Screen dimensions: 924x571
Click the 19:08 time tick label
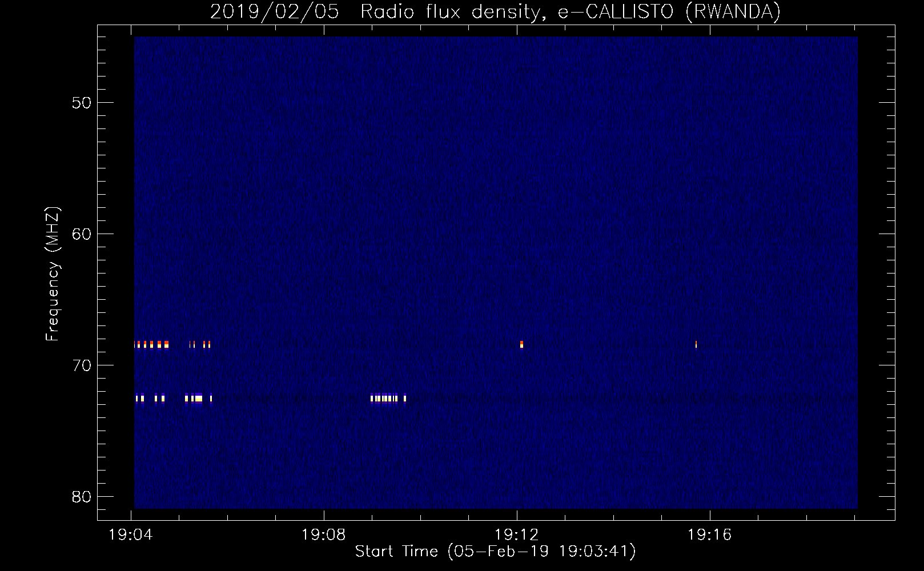tap(324, 535)
